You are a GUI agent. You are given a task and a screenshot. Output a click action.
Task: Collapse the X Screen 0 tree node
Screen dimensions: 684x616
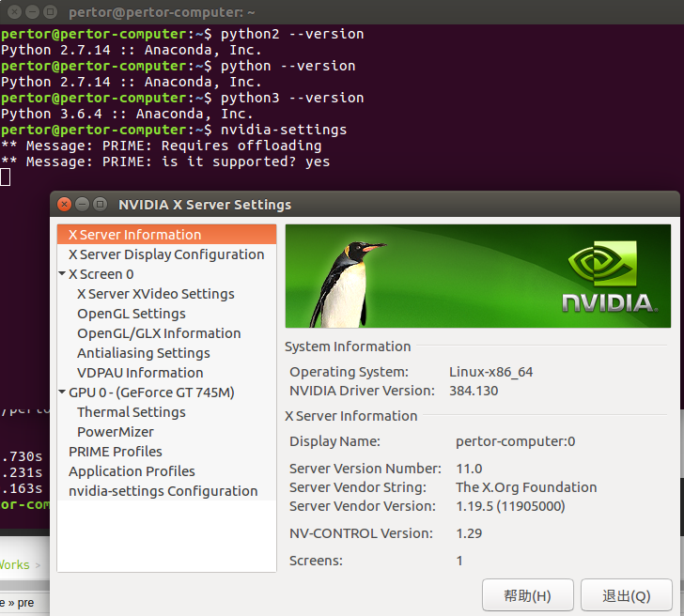point(62,274)
